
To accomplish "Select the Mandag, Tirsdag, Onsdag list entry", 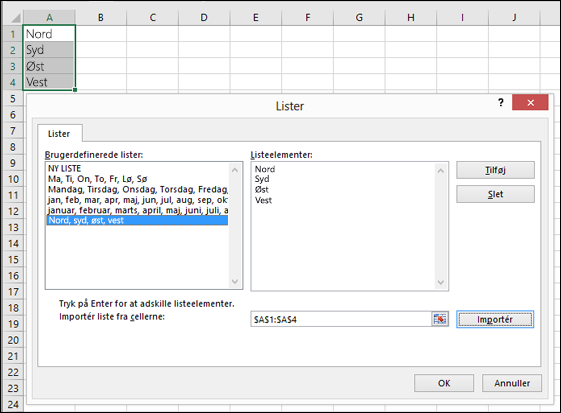I will pos(137,189).
